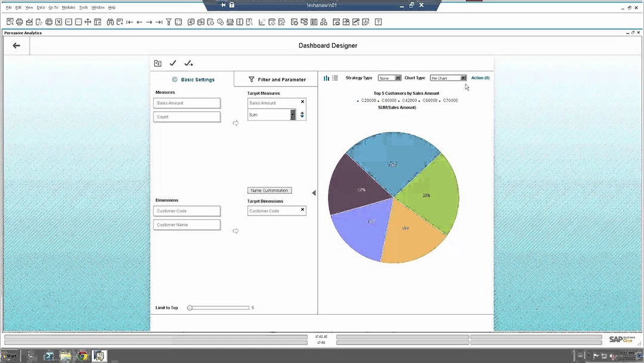Open the Strategy Type dropdown

coord(398,78)
